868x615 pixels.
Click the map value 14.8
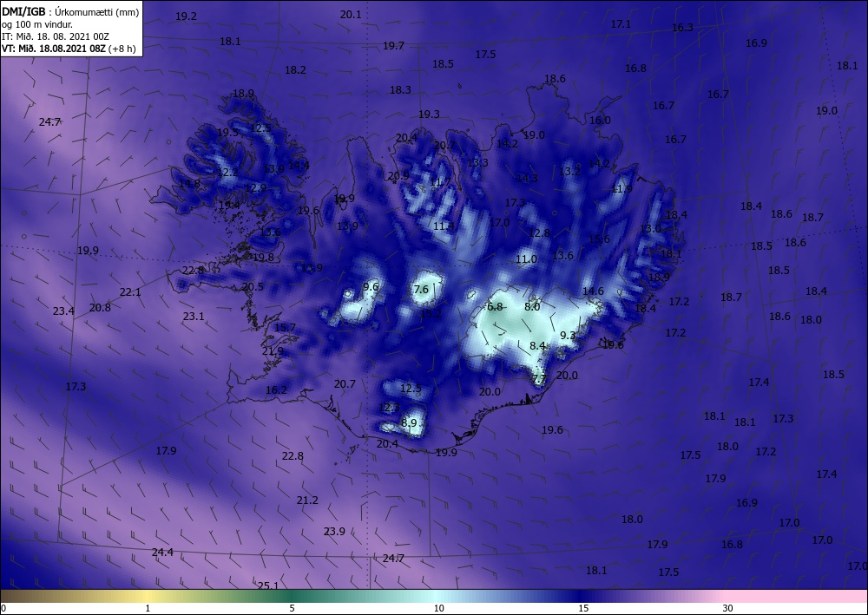[189, 184]
